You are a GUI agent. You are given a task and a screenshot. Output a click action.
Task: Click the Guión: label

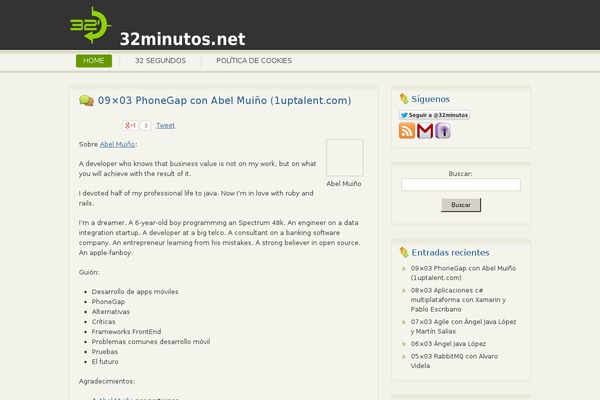coord(89,272)
